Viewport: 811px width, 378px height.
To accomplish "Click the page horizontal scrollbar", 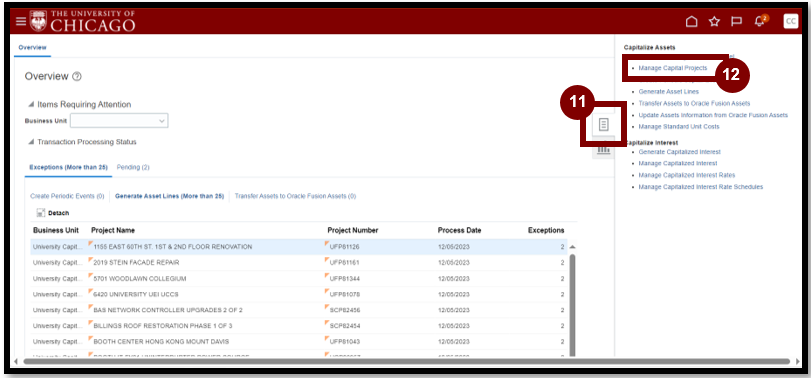I will (x=407, y=361).
